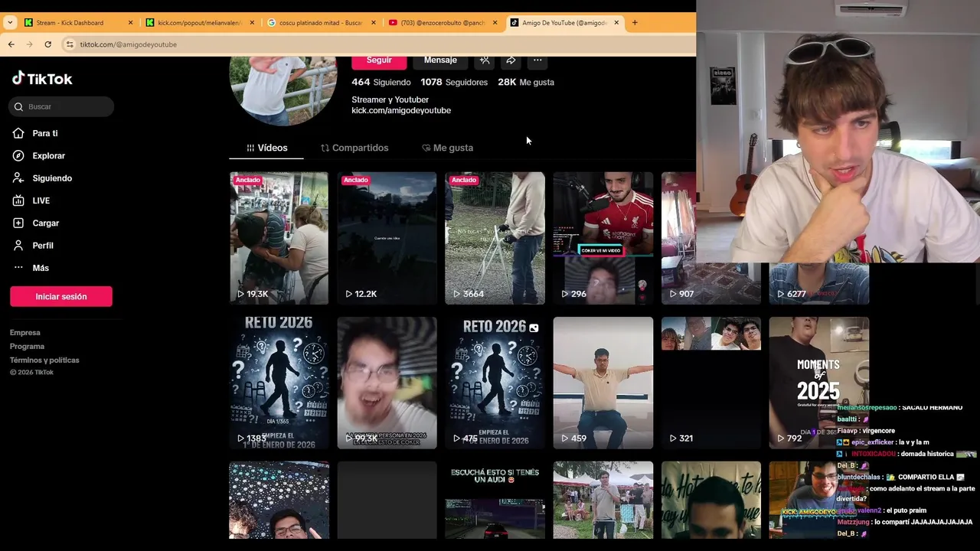Select the Me gusta profile tab
The height and width of the screenshot is (551, 980).
click(448, 148)
